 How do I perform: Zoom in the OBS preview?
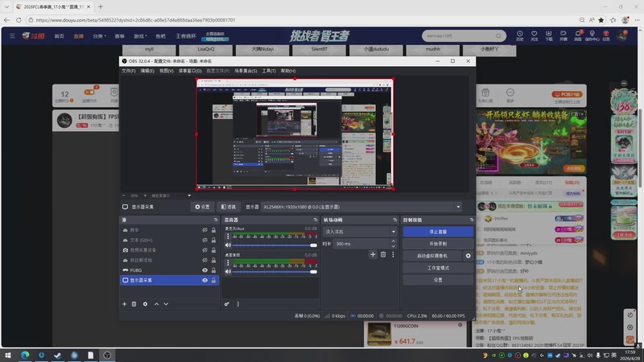145,195
